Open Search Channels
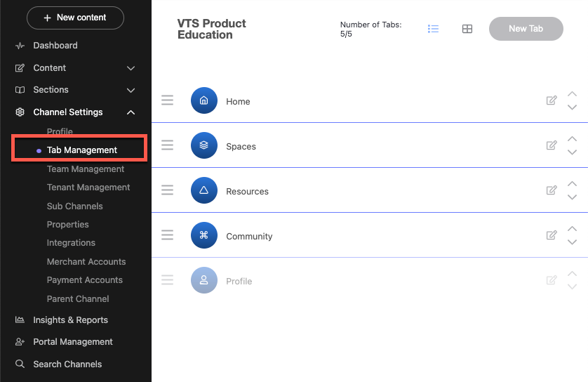The height and width of the screenshot is (382, 588). 67,364
